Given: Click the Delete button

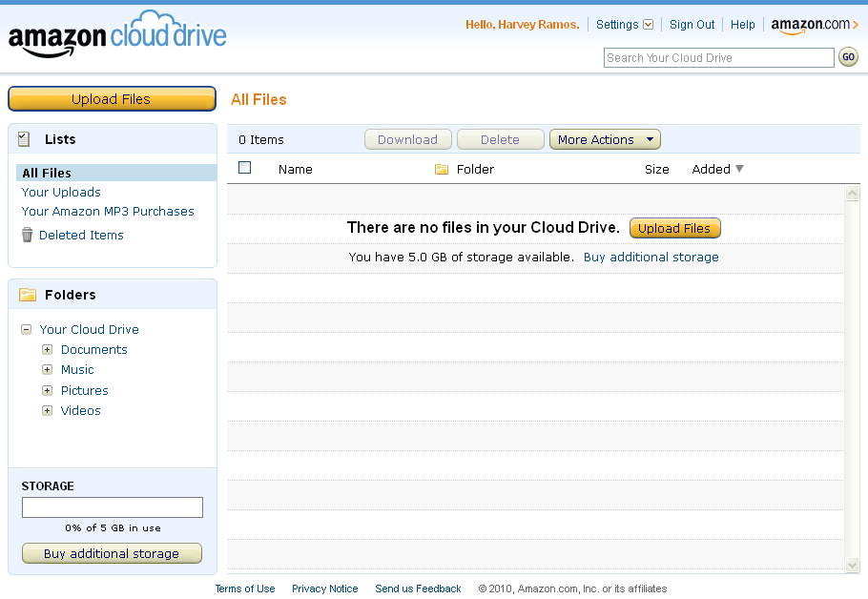Looking at the screenshot, I should point(501,139).
